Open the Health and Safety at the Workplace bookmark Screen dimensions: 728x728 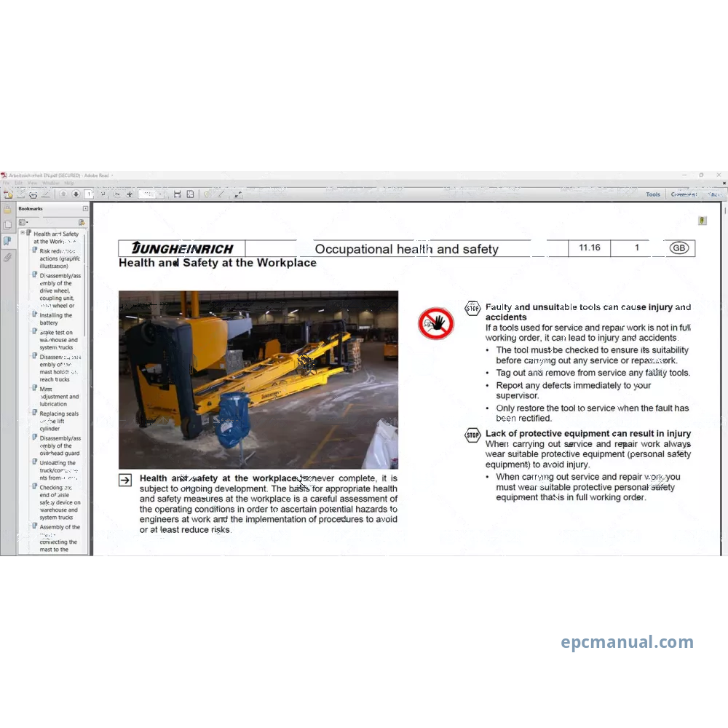[56, 238]
